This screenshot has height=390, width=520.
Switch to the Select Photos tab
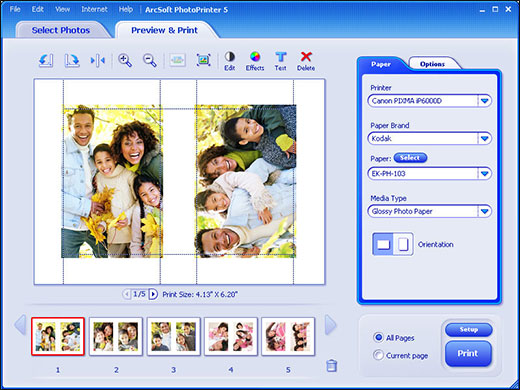click(x=61, y=30)
